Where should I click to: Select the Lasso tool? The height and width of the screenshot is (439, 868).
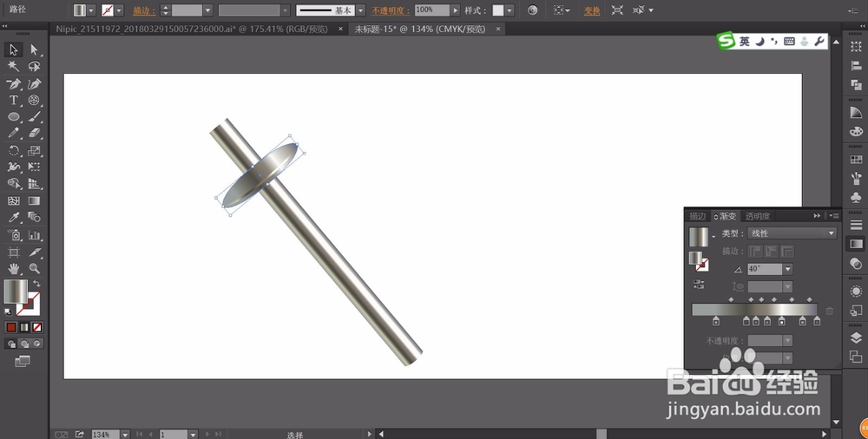tap(35, 67)
